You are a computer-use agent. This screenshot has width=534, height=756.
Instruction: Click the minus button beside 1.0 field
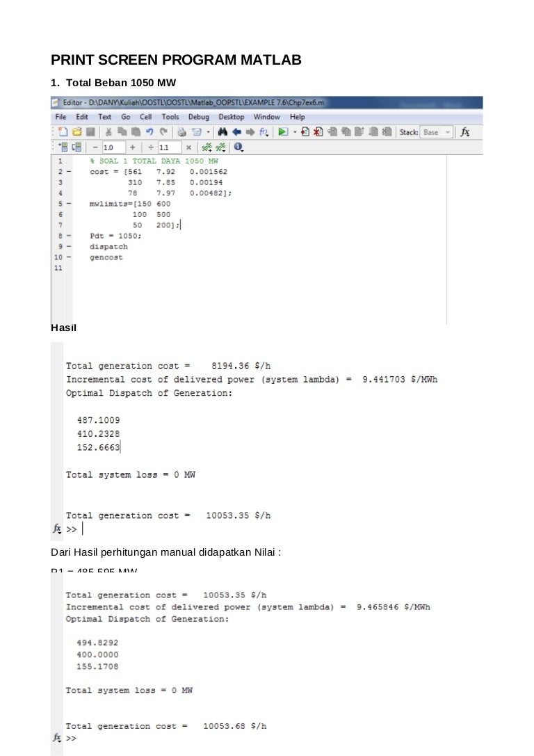[x=95, y=147]
